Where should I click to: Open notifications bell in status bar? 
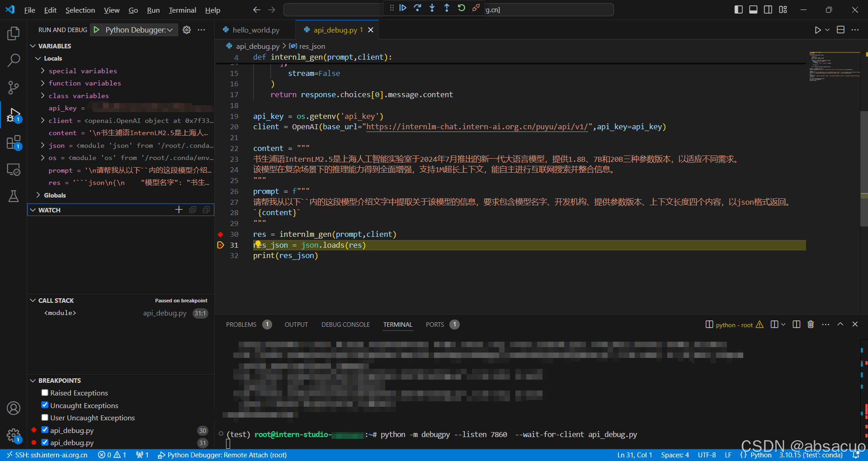856,455
